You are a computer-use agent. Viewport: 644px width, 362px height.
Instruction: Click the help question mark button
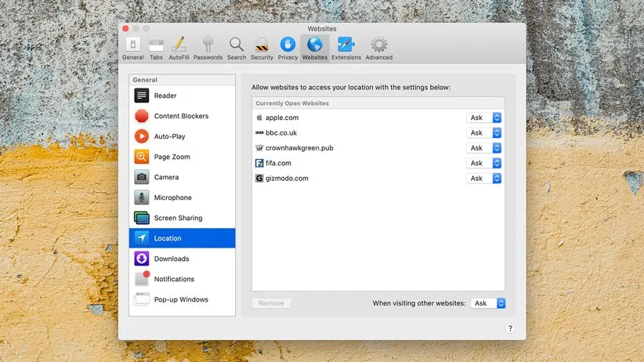[509, 328]
